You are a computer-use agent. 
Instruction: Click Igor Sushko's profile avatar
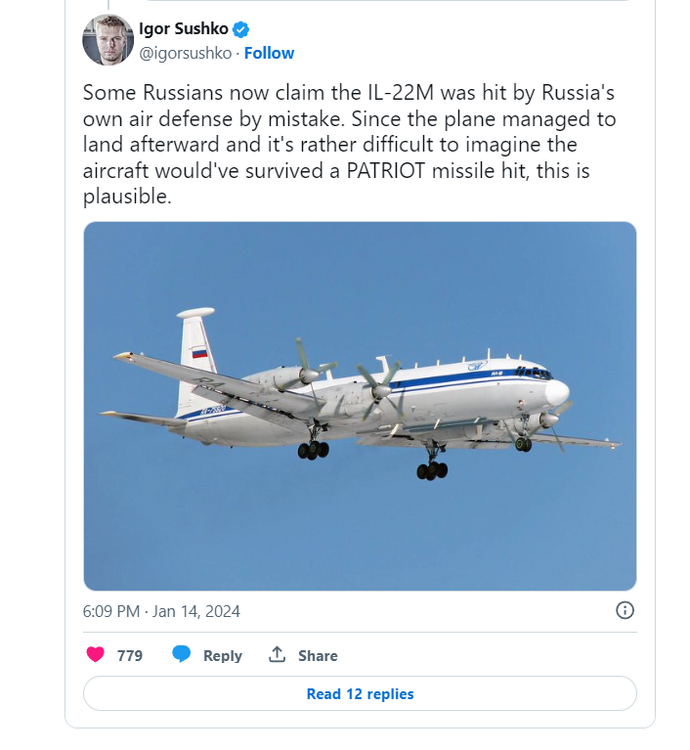[108, 40]
